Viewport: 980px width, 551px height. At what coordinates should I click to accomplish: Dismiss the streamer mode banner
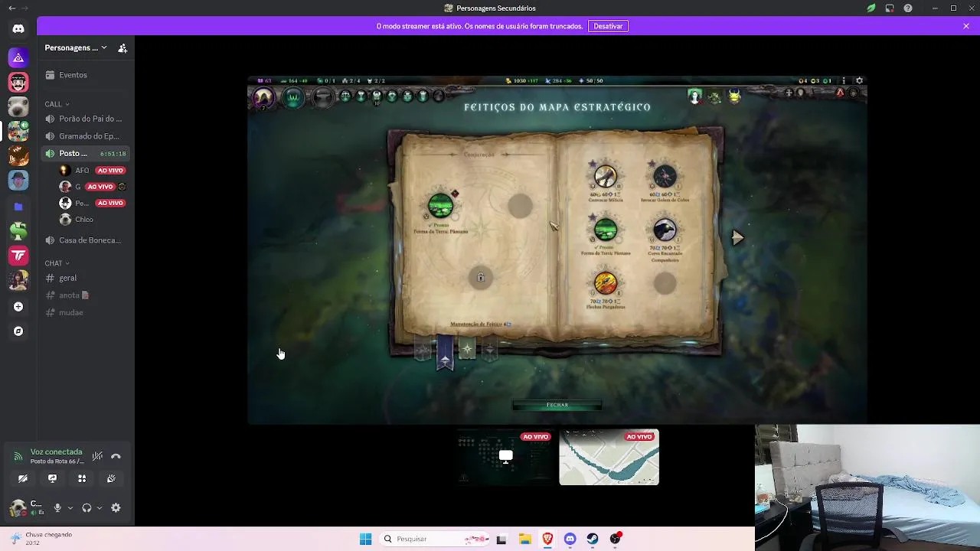(966, 26)
